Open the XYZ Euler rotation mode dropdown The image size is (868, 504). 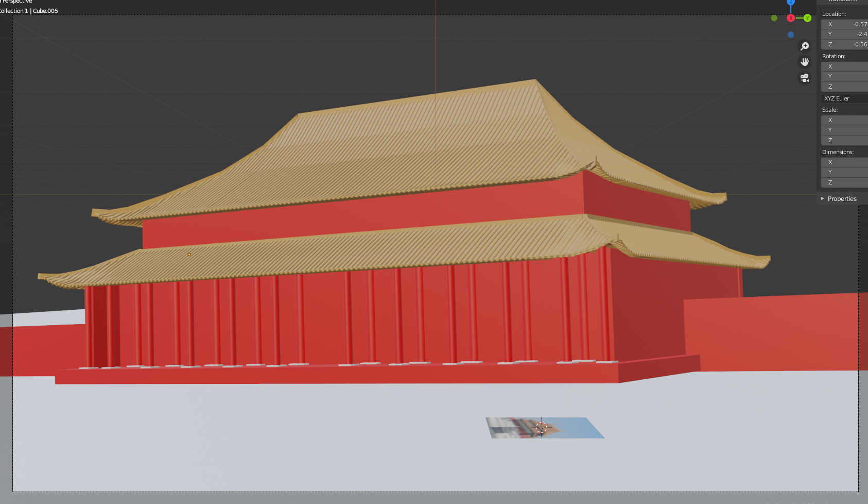[844, 98]
